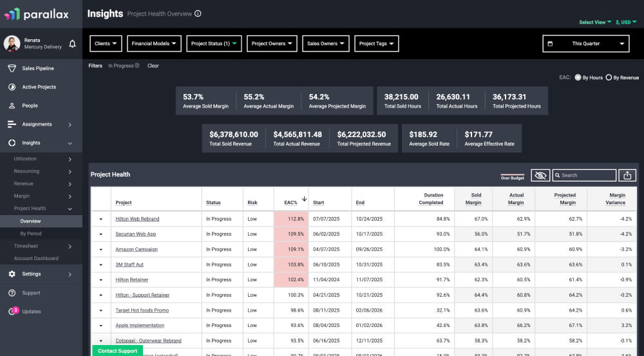This screenshot has width=644, height=356.
Task: Click the People icon in sidebar
Action: [12, 106]
